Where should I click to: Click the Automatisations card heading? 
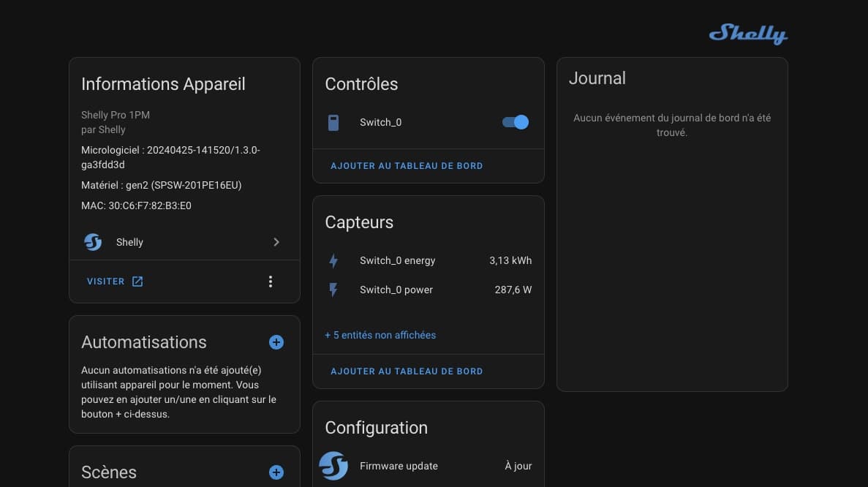(144, 342)
